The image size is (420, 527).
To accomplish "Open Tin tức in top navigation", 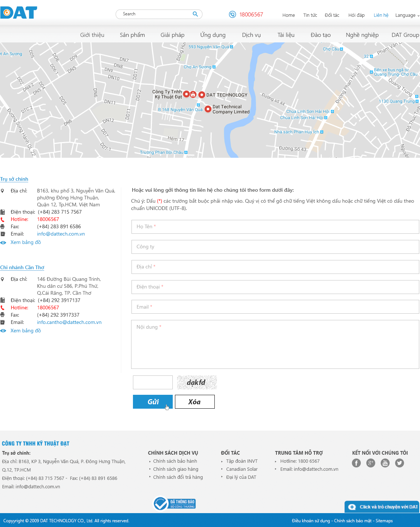I will (x=310, y=15).
